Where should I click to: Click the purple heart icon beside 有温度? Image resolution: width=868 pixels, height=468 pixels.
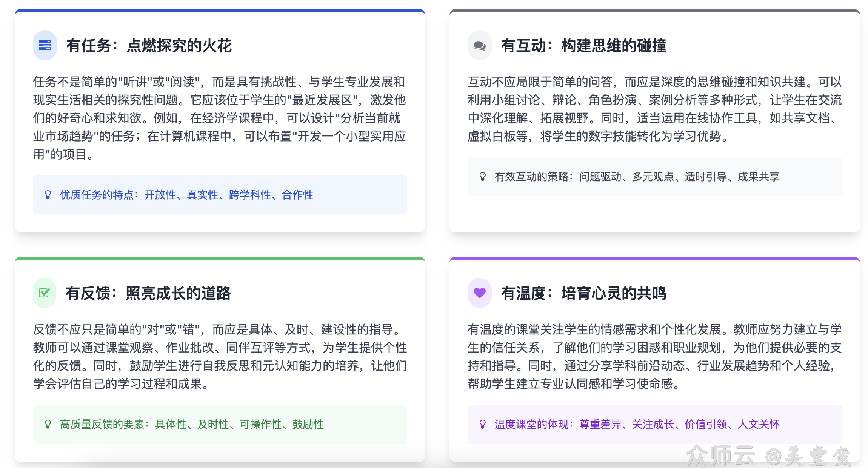[x=479, y=293]
